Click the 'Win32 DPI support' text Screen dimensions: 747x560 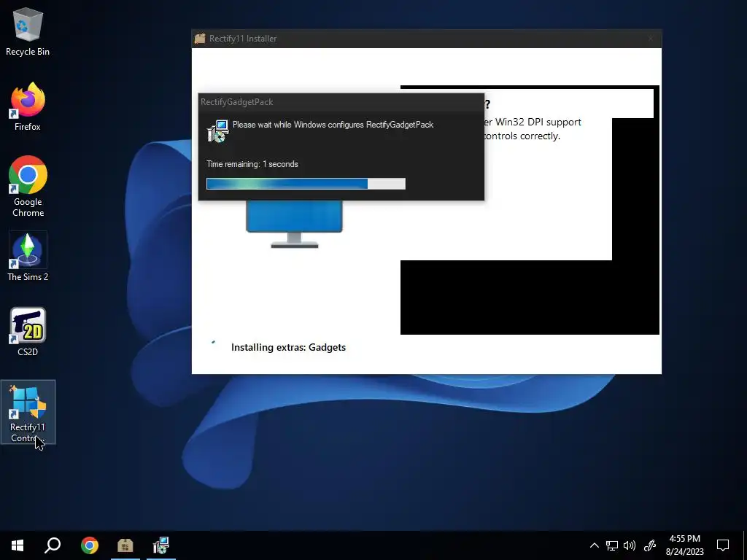click(538, 122)
